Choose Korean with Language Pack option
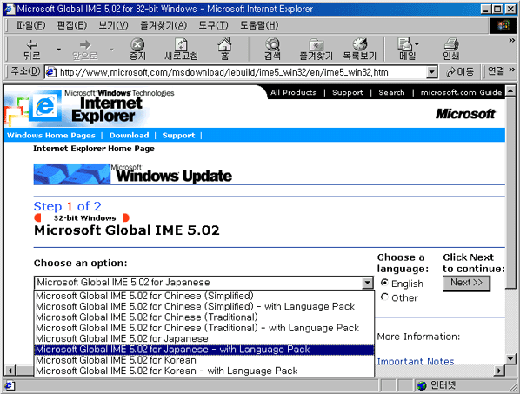Image resolution: width=520 pixels, height=394 pixels. 204,371
